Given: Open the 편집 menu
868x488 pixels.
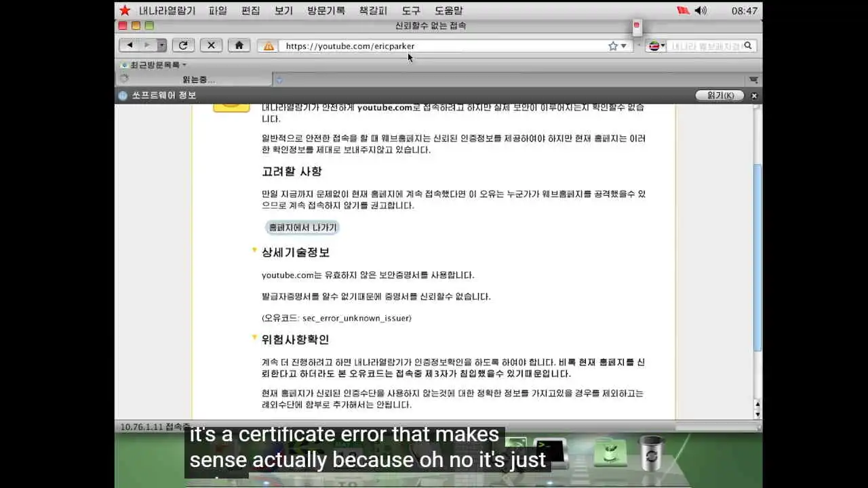Looking at the screenshot, I should click(x=250, y=11).
